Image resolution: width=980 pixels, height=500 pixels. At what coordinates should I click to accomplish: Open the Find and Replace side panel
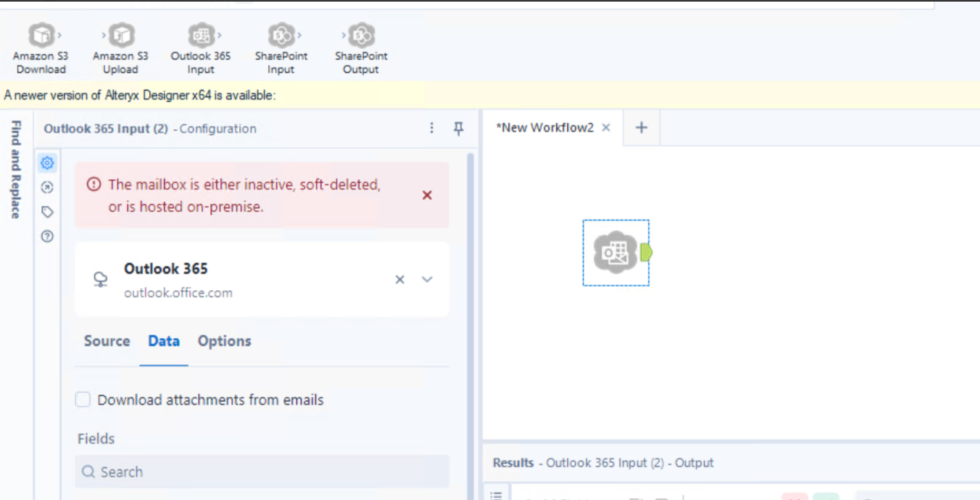coord(16,169)
